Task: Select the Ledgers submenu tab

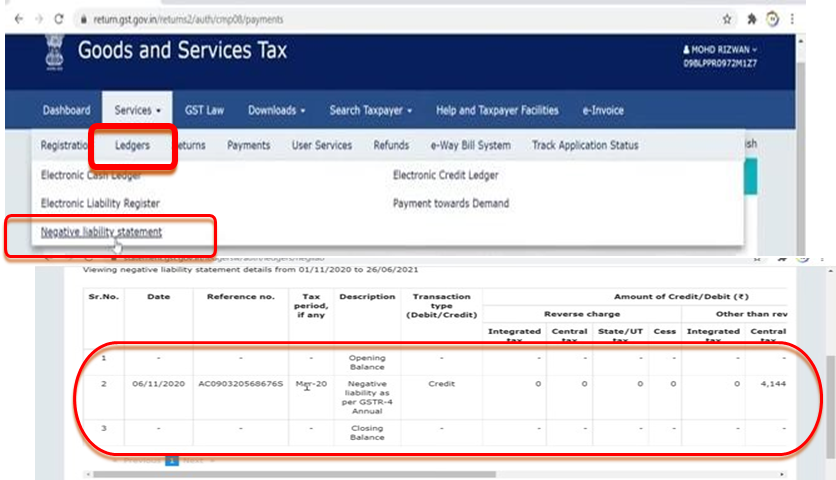Action: coord(133,146)
